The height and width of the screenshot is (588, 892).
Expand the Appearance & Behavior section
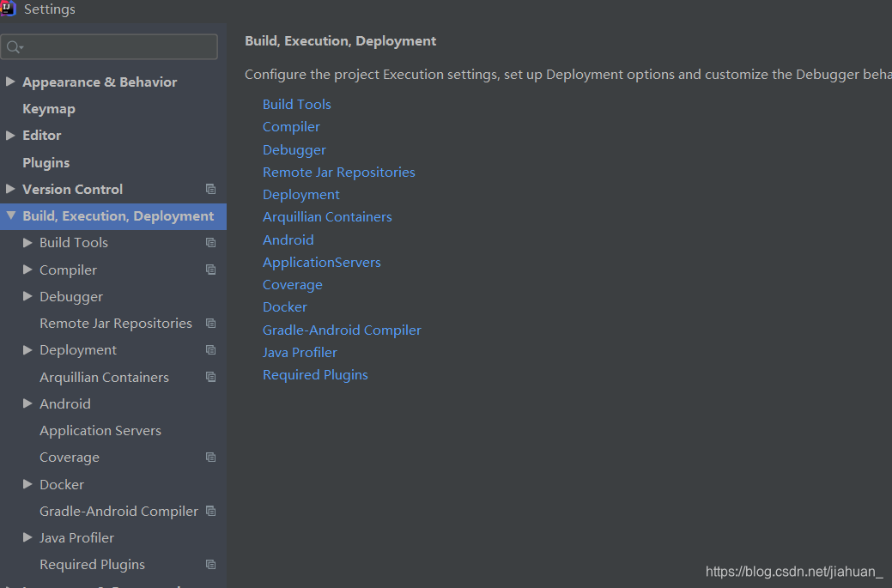click(10, 82)
